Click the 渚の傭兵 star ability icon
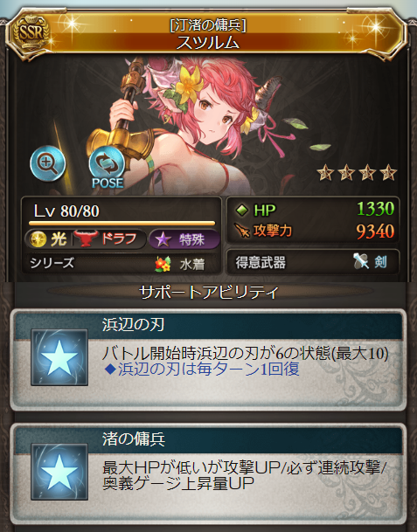Viewport: 417px width, 532px height. [x=59, y=472]
